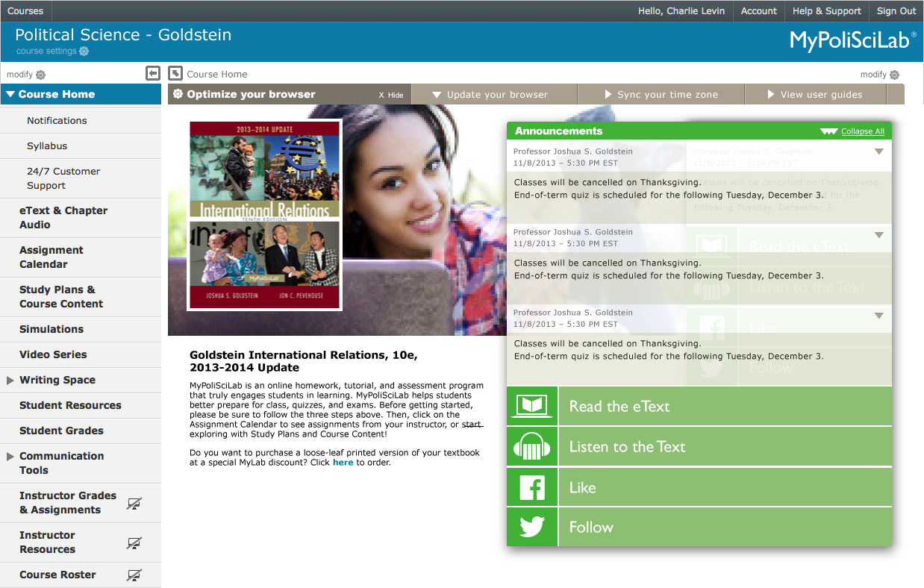Screen dimensions: 924x588
Task: Click the headphones Listen icon
Action: pos(532,446)
